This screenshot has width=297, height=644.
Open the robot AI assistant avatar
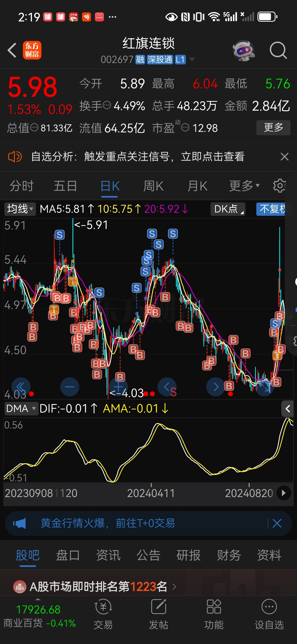click(x=244, y=50)
